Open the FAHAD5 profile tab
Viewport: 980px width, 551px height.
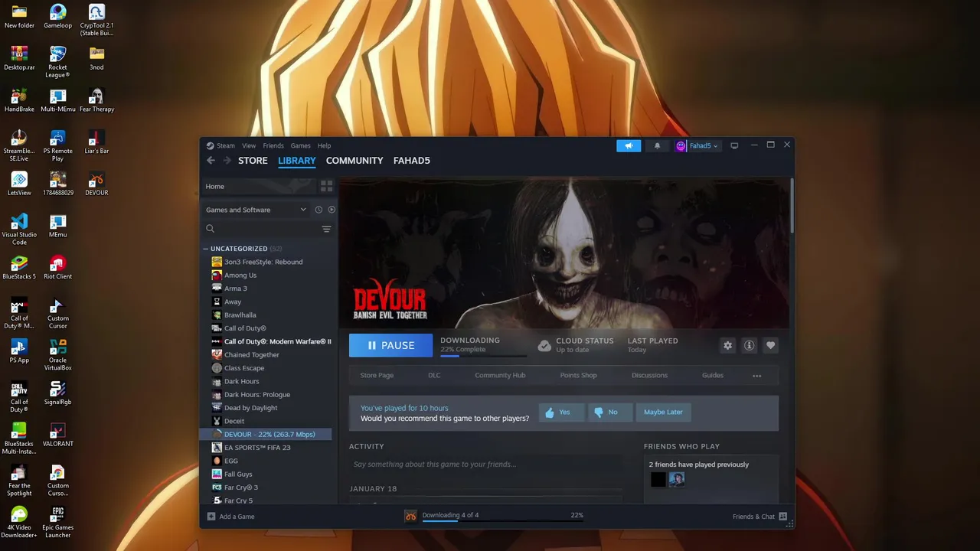(412, 161)
